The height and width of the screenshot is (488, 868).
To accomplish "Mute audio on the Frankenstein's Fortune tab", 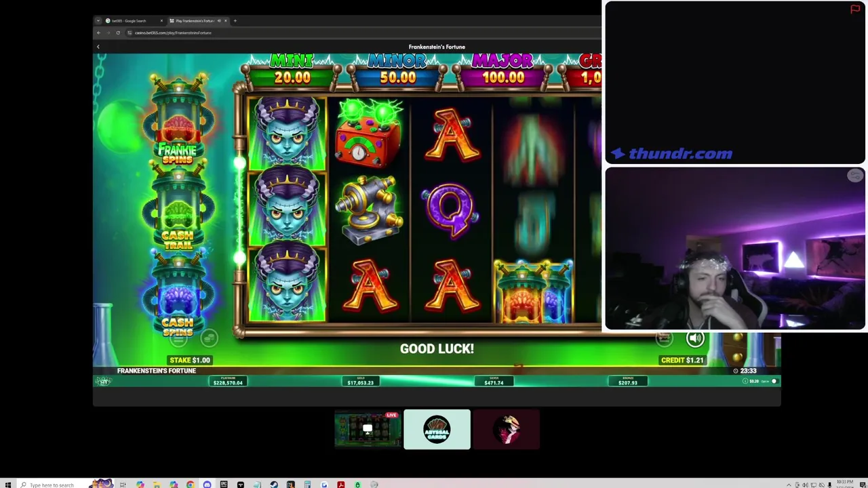I will pos(219,20).
